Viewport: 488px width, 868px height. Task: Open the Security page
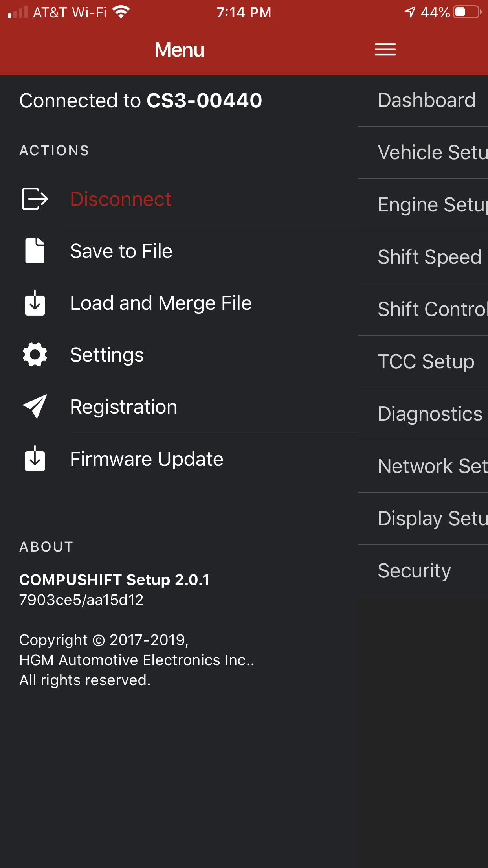pos(414,571)
